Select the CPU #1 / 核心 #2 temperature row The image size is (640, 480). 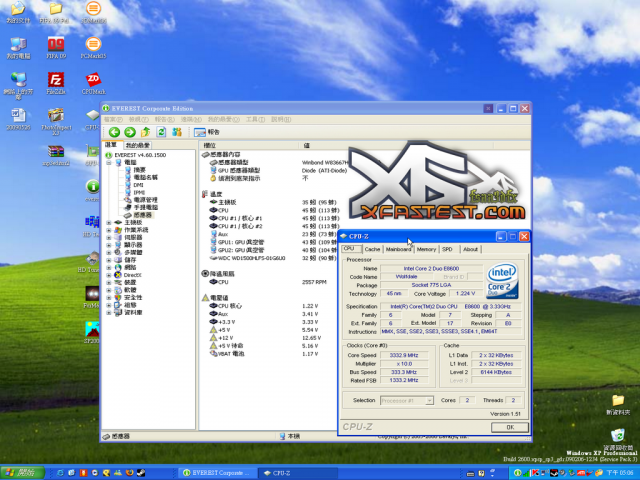pyautogui.click(x=240, y=226)
